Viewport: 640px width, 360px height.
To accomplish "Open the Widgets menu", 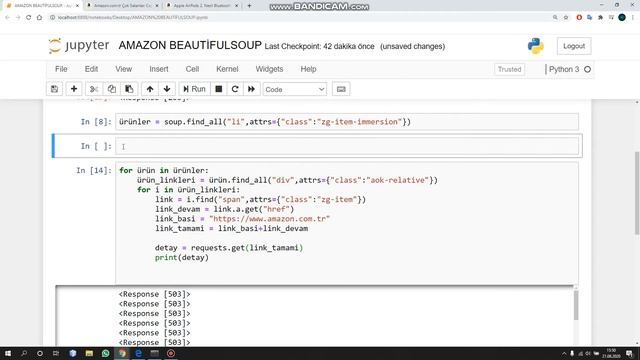I will pos(269,69).
